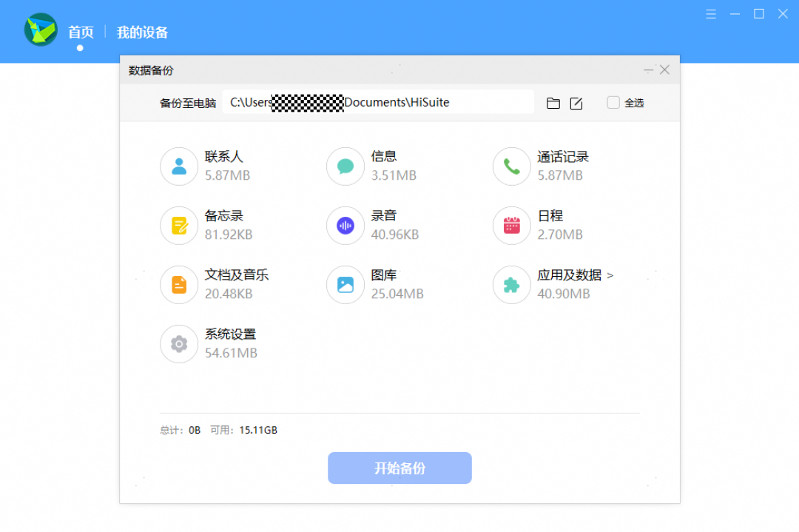The image size is (799, 532).
Task: Open the hamburger menu in title bar
Action: pyautogui.click(x=711, y=14)
